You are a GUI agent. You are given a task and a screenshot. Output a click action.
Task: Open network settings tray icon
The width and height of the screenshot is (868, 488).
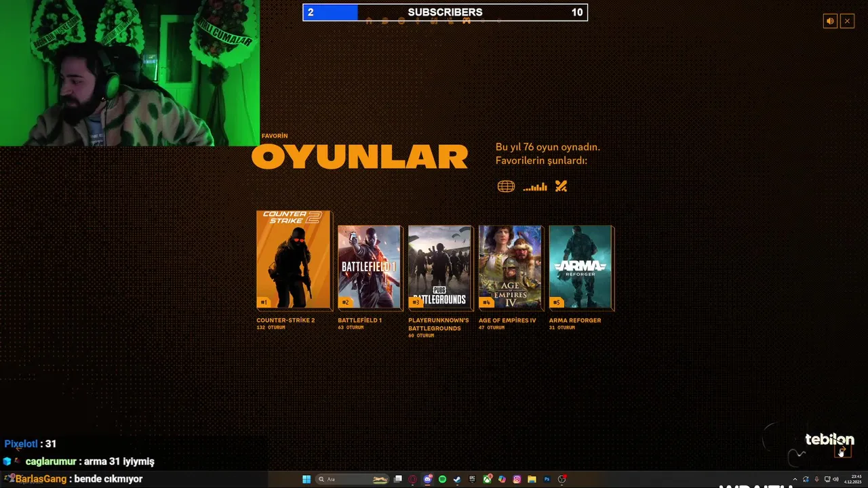click(x=827, y=479)
